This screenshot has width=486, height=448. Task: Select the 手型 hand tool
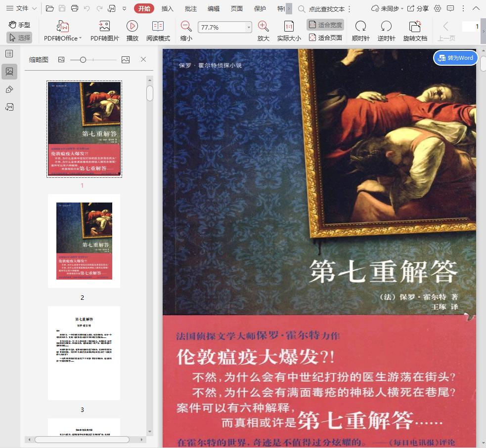19,25
